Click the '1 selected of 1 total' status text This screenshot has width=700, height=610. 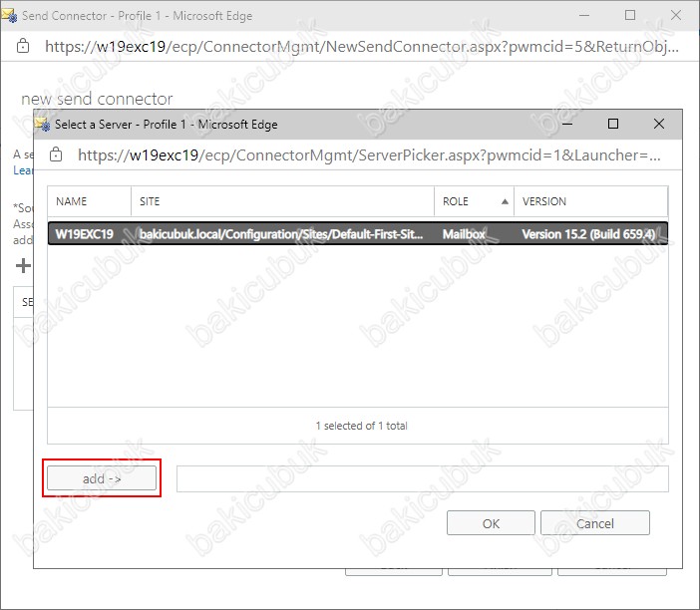[x=361, y=426]
